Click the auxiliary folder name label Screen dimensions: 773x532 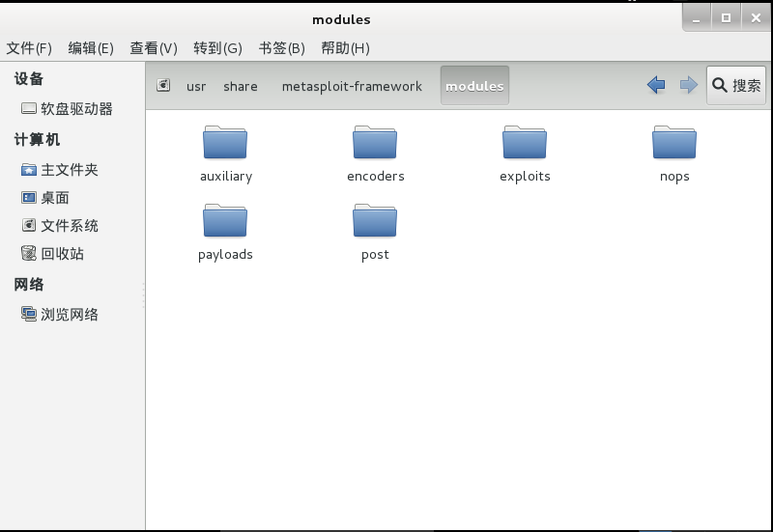(x=226, y=177)
